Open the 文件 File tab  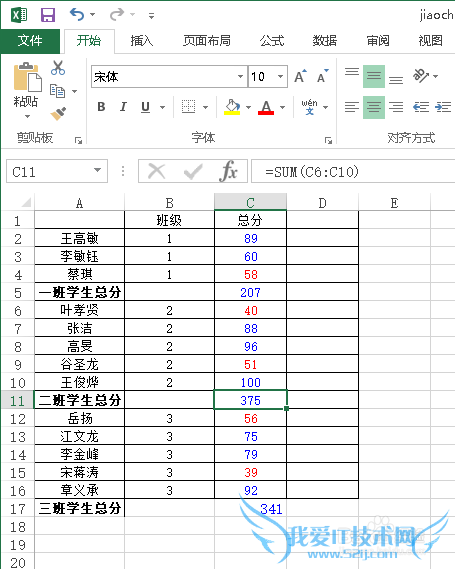pyautogui.click(x=30, y=41)
